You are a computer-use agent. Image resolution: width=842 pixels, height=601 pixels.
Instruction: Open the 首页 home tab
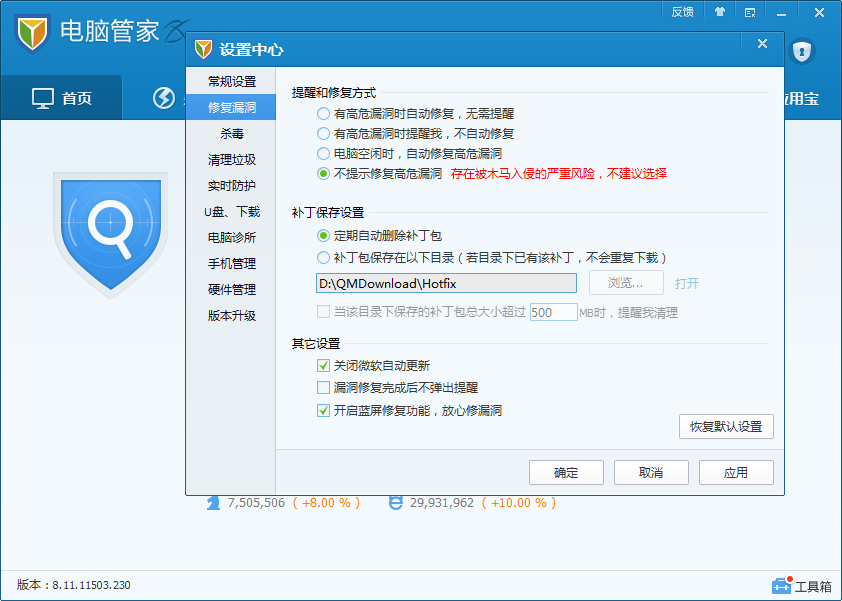pyautogui.click(x=61, y=98)
